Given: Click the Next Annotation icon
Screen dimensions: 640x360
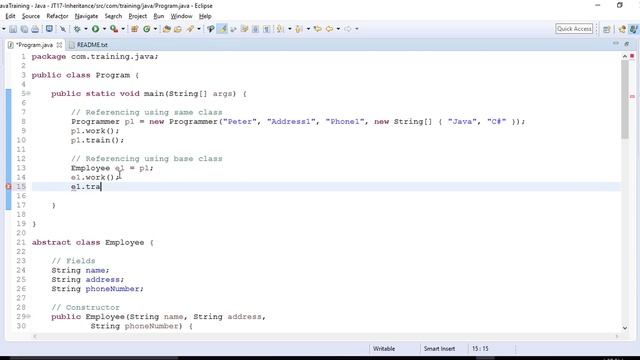Looking at the screenshot, I should point(280,29).
